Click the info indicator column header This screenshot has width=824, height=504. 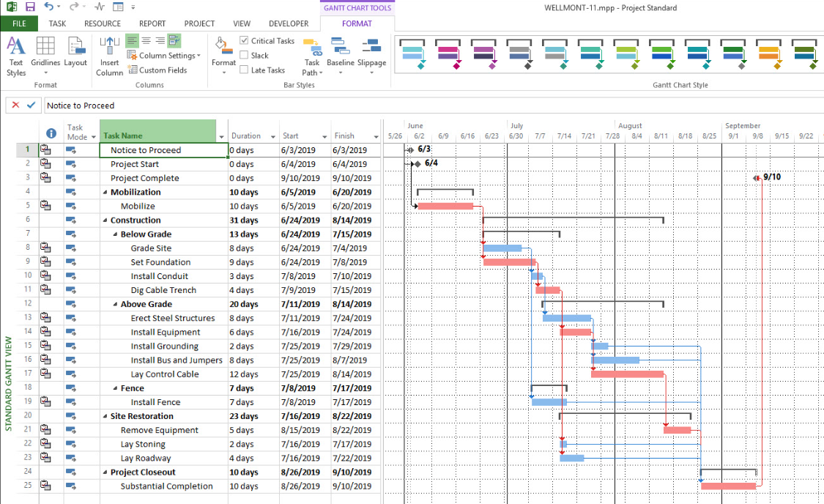click(x=51, y=133)
